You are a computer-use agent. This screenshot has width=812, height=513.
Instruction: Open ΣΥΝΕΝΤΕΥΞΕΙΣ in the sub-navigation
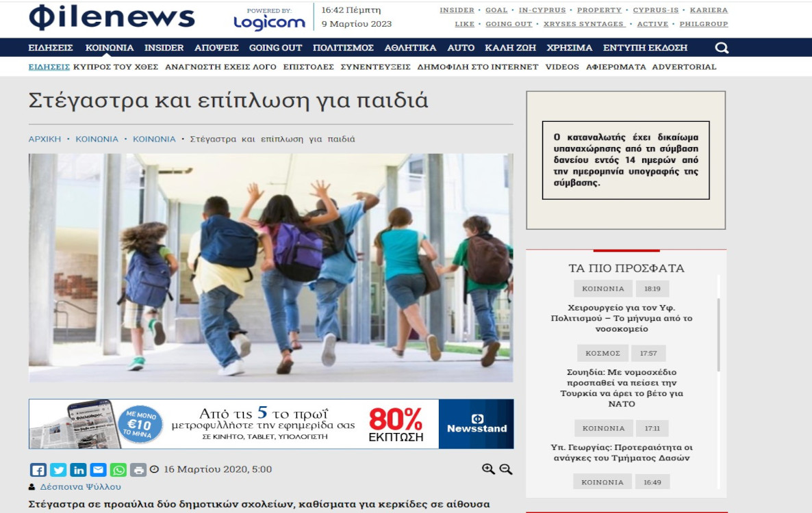coord(375,67)
